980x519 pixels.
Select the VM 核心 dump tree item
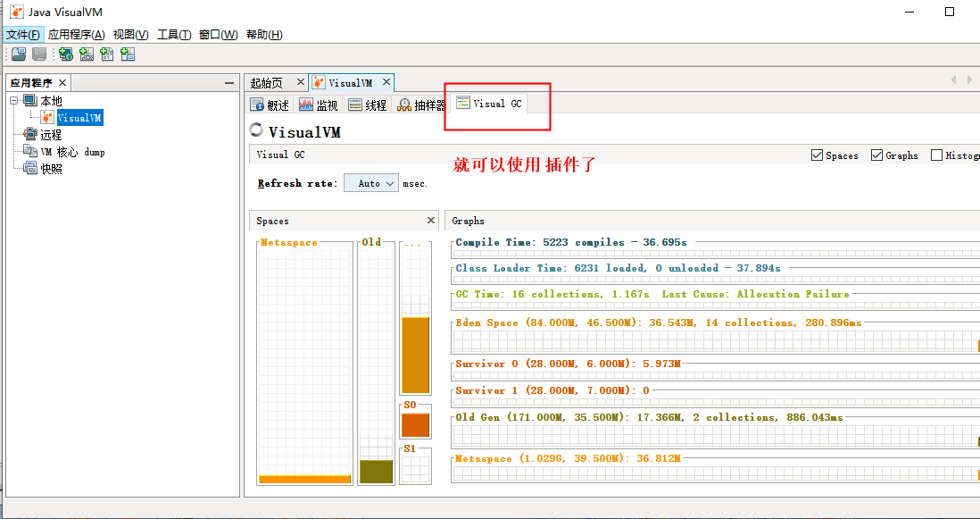coord(72,152)
